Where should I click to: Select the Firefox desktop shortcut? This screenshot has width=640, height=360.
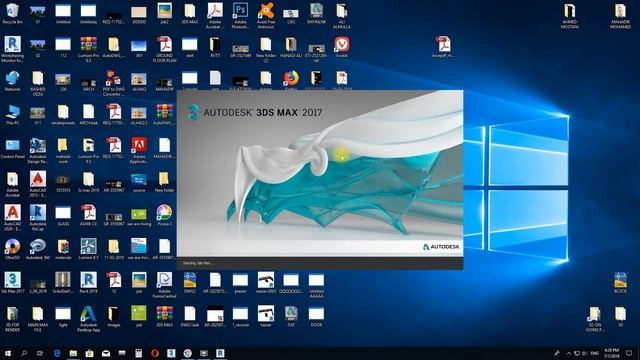click(291, 80)
